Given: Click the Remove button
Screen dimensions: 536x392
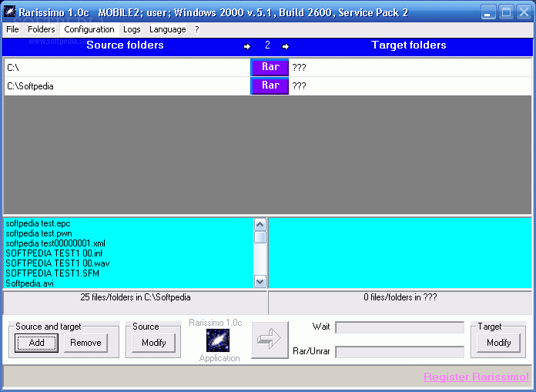Looking at the screenshot, I should click(x=85, y=343).
